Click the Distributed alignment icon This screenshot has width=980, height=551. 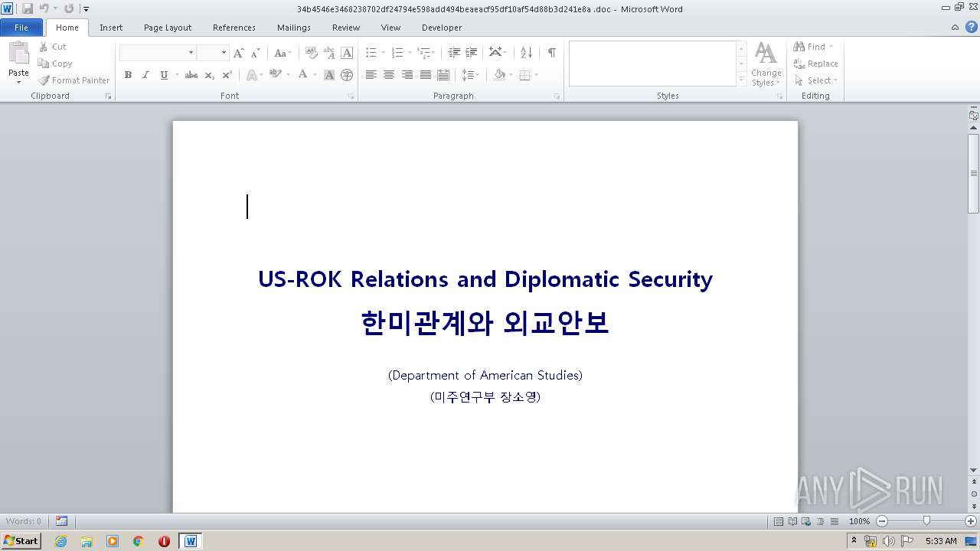point(443,75)
